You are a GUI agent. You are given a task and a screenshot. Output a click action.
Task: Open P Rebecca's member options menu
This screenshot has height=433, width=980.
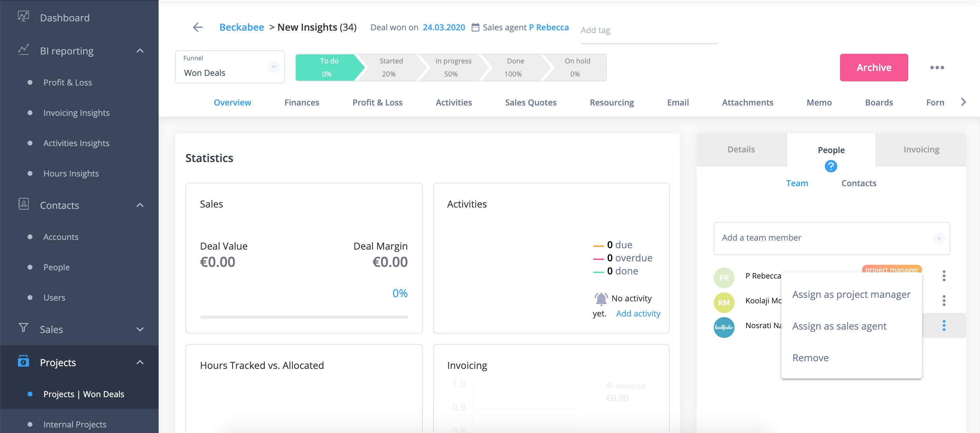(944, 276)
